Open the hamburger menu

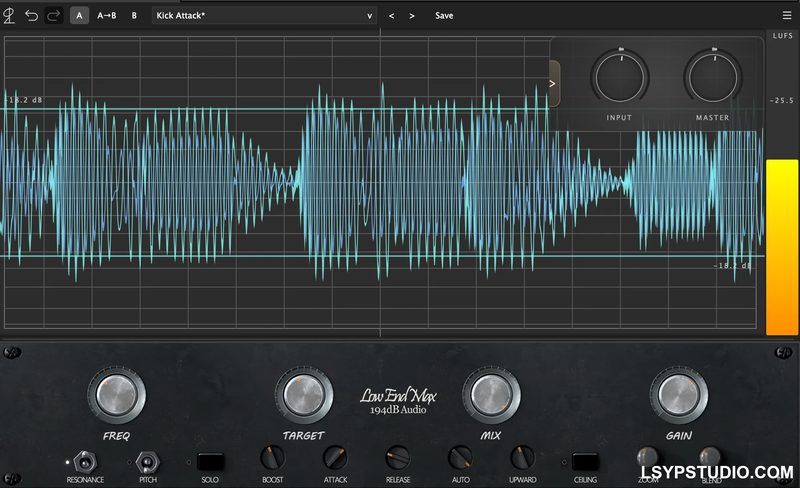coord(787,16)
